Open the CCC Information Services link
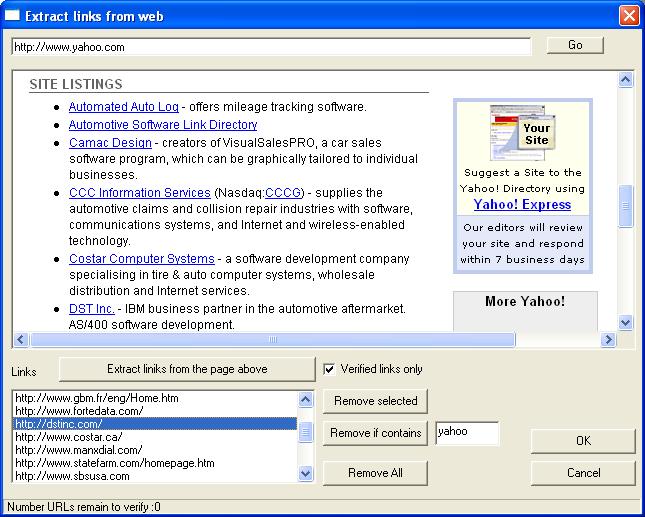Image resolution: width=645 pixels, height=517 pixels. pos(140,192)
